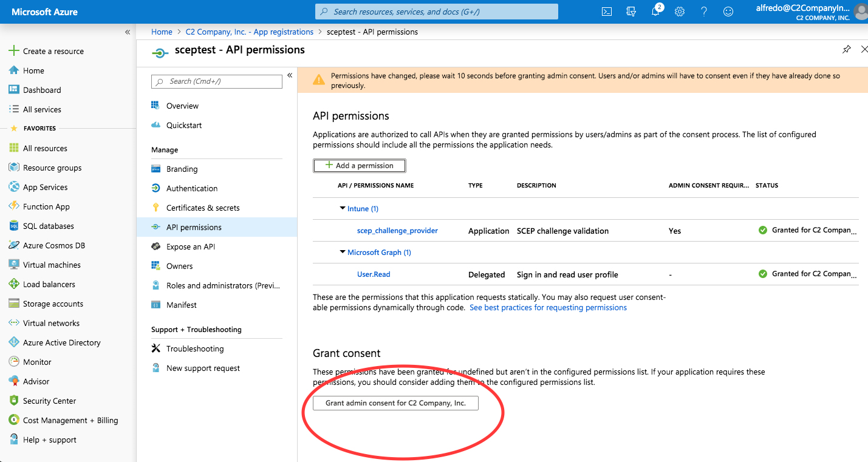868x462 pixels.
Task: Collapse the left portal sidebar
Action: 128,32
